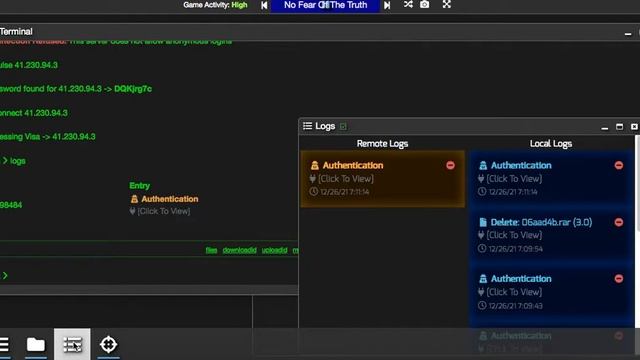Viewport: 640px width, 360px height.
Task: Minimize the Terminal window
Action: click(x=628, y=33)
